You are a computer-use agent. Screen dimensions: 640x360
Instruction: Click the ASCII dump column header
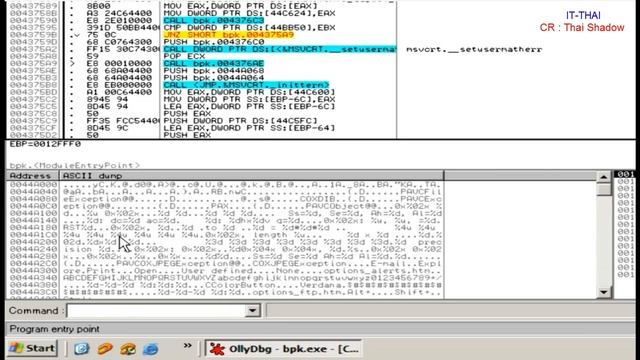click(251, 176)
